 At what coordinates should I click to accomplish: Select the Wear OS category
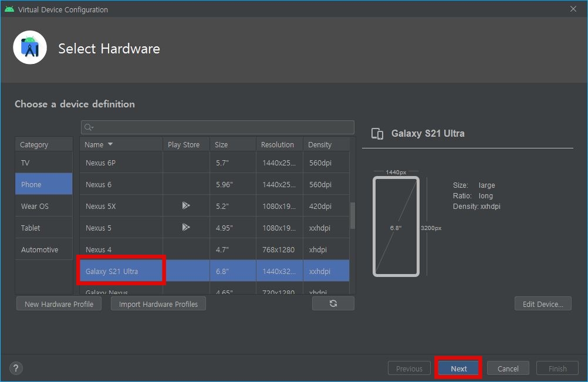44,206
